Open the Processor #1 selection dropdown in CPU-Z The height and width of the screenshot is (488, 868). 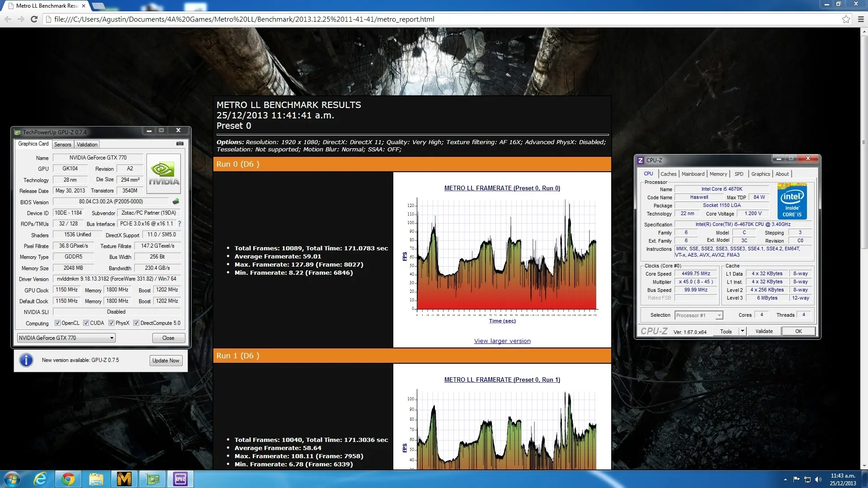(x=699, y=315)
